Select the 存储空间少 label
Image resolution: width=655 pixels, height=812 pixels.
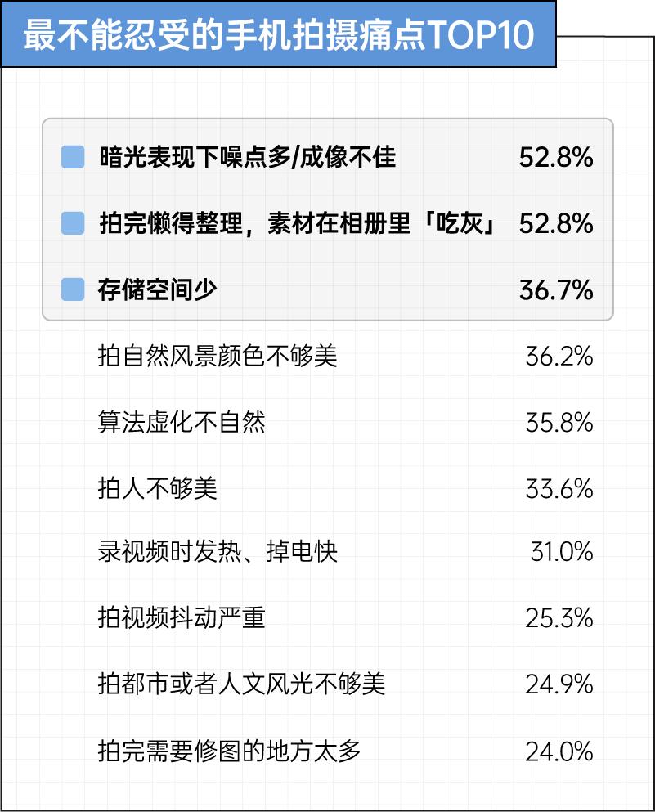click(158, 289)
